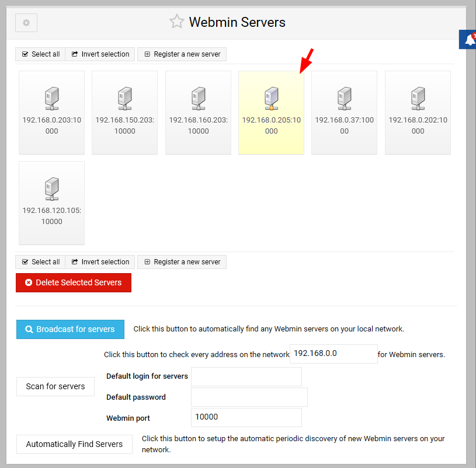The image size is (476, 468).
Task: Click the Webmin Servers page title
Action: pyautogui.click(x=237, y=22)
